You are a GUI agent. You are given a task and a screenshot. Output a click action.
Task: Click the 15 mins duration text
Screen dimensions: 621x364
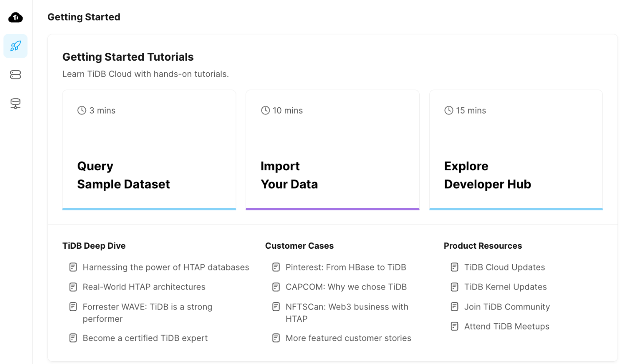pyautogui.click(x=471, y=110)
